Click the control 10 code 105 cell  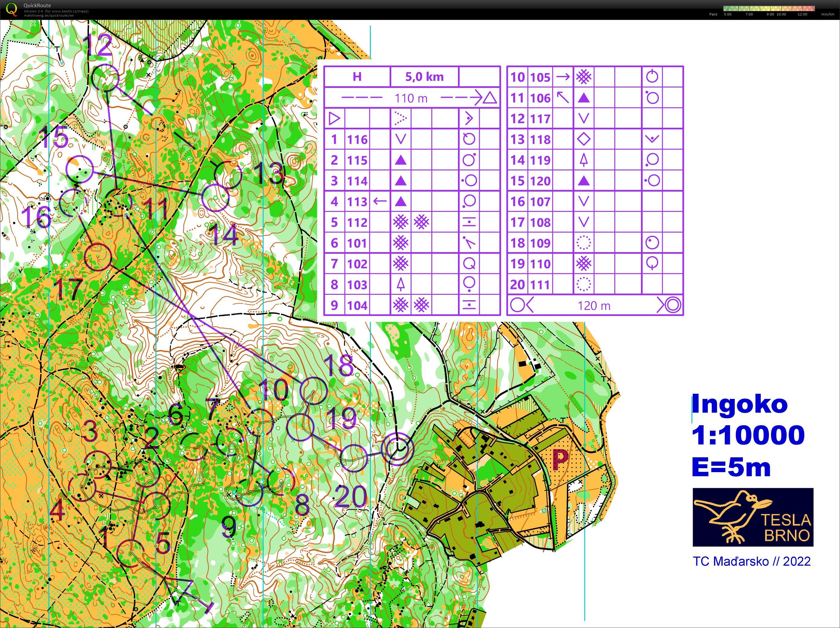(540, 77)
